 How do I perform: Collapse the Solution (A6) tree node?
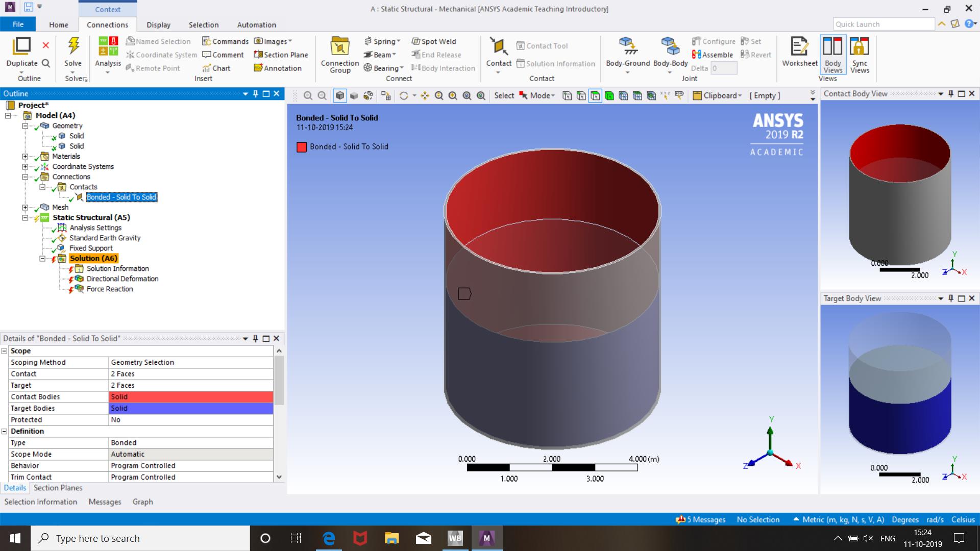(42, 259)
